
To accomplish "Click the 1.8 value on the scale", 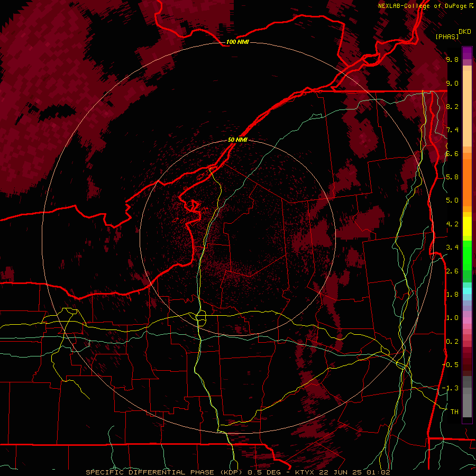I will point(452,295).
